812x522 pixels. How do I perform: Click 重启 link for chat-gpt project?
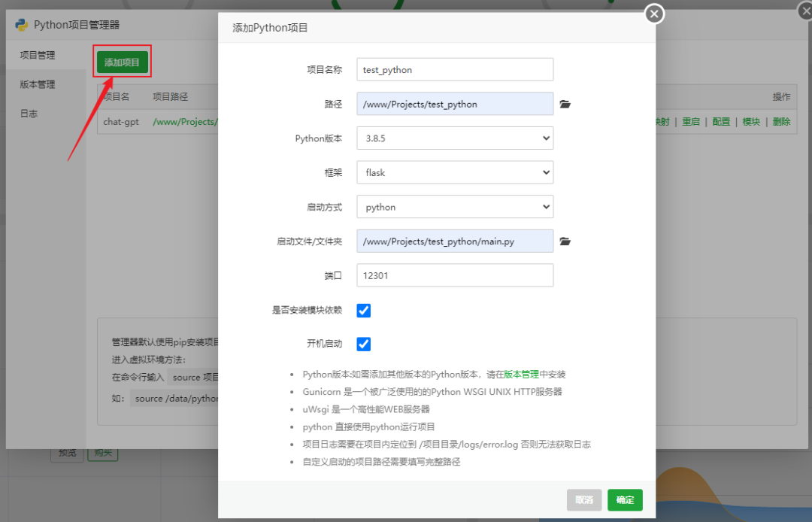[690, 122]
